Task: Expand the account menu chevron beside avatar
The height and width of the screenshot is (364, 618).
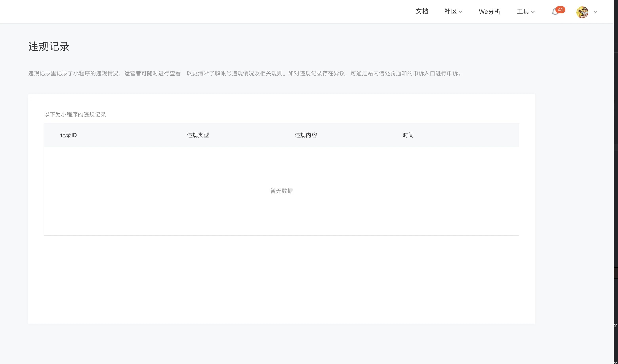Action: 595,12
